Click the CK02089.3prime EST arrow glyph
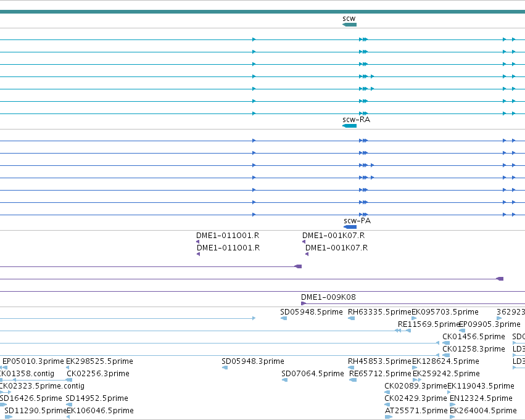This screenshot has height=420, width=525. click(x=387, y=392)
